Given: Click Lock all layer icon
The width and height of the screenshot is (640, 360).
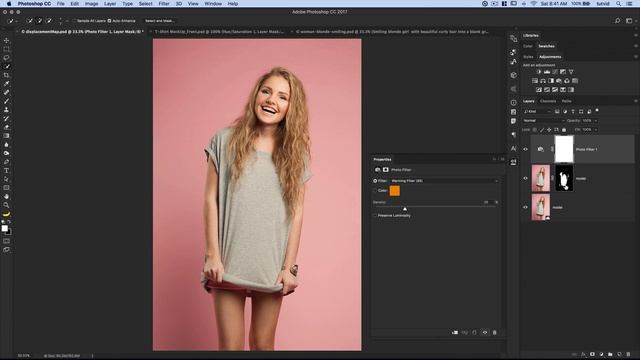Looking at the screenshot, I should (x=564, y=130).
